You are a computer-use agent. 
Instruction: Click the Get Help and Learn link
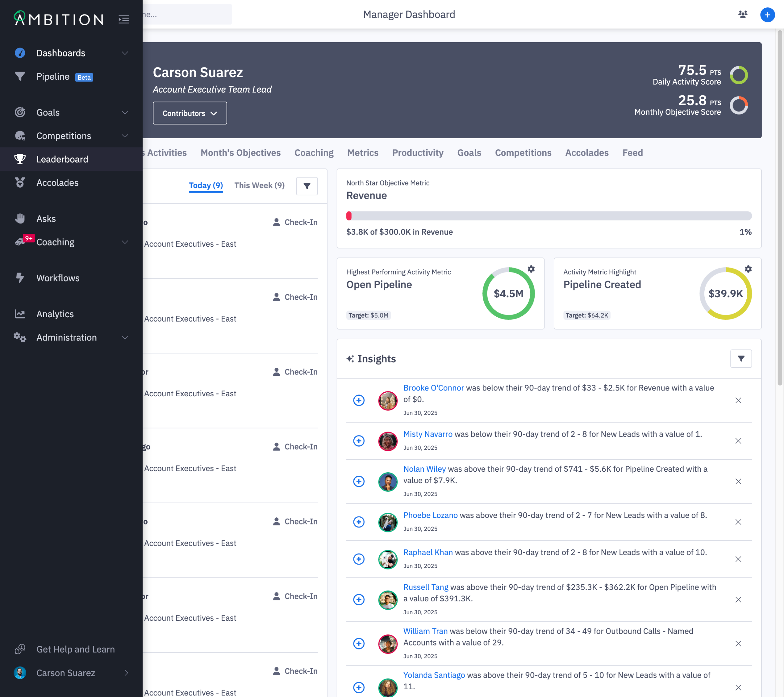(76, 649)
